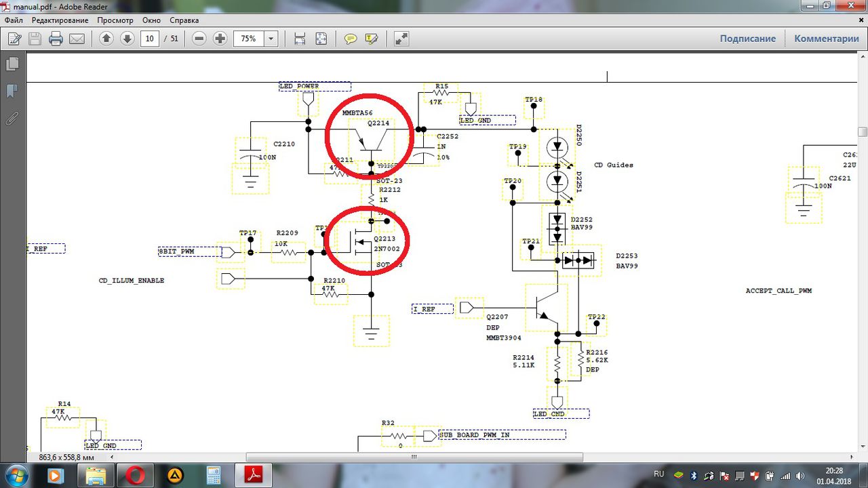Zoom out with the minus icon
The width and height of the screenshot is (868, 488).
(x=199, y=39)
